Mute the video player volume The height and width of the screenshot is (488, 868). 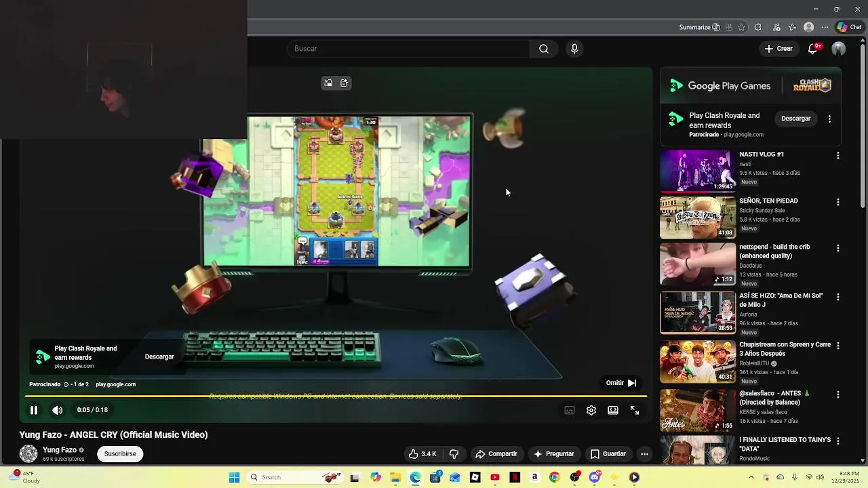[58, 410]
